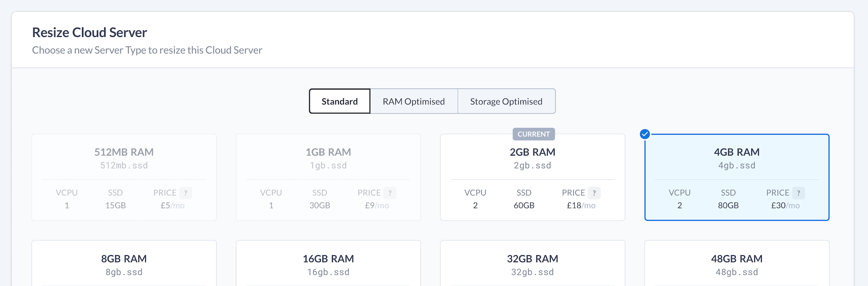Click the 'Choose a new Server Type' subtitle
Image resolution: width=868 pixels, height=286 pixels.
147,50
